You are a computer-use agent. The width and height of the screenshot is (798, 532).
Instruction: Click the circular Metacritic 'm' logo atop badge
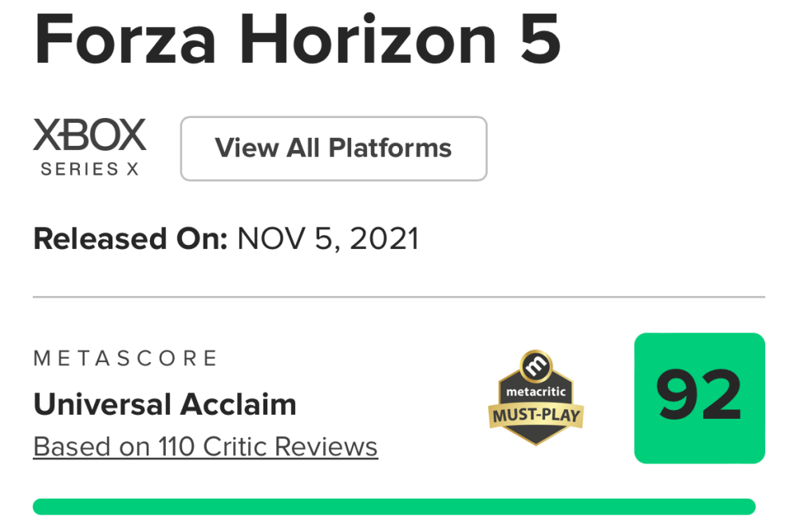tap(535, 366)
